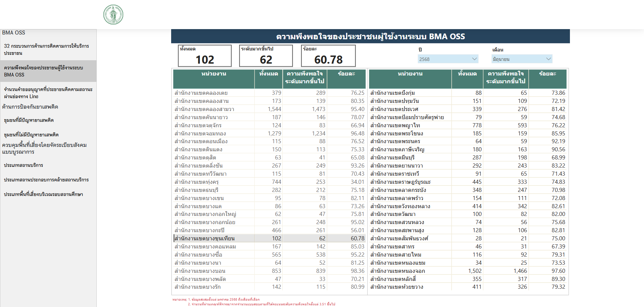Screen dimensions: 644x307
Task: Go to ชุมชนที่มีปัญหายาเสพติด page
Action: pos(29,120)
